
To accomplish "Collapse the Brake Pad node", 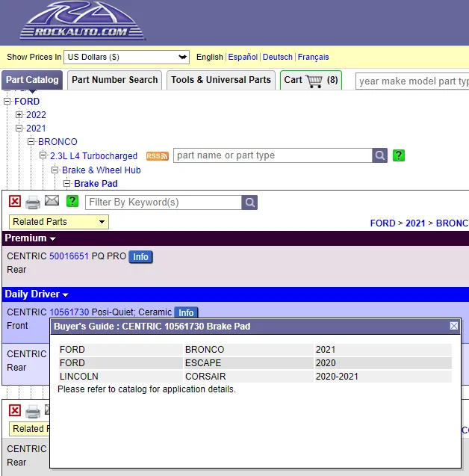I will [66, 183].
